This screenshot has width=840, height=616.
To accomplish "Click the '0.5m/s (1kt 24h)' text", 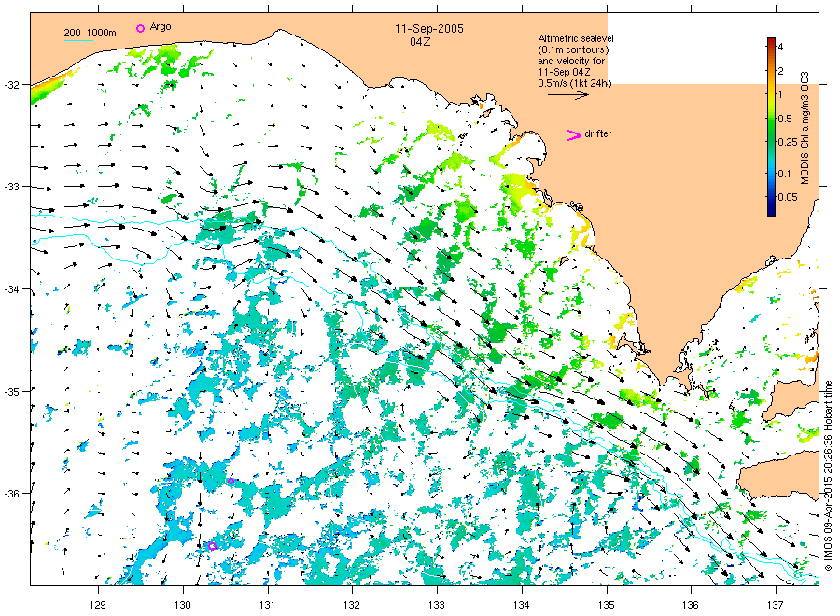I will [x=574, y=83].
